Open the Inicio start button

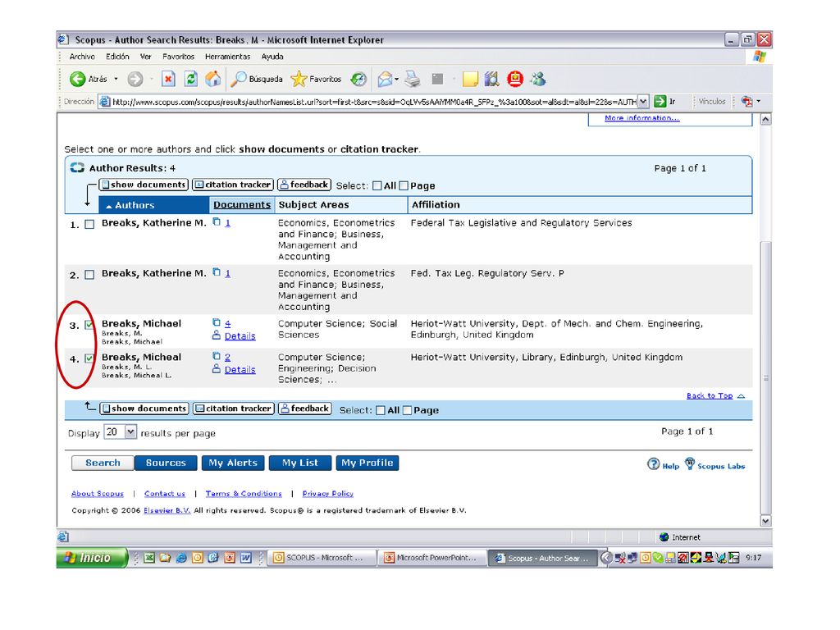[x=92, y=558]
